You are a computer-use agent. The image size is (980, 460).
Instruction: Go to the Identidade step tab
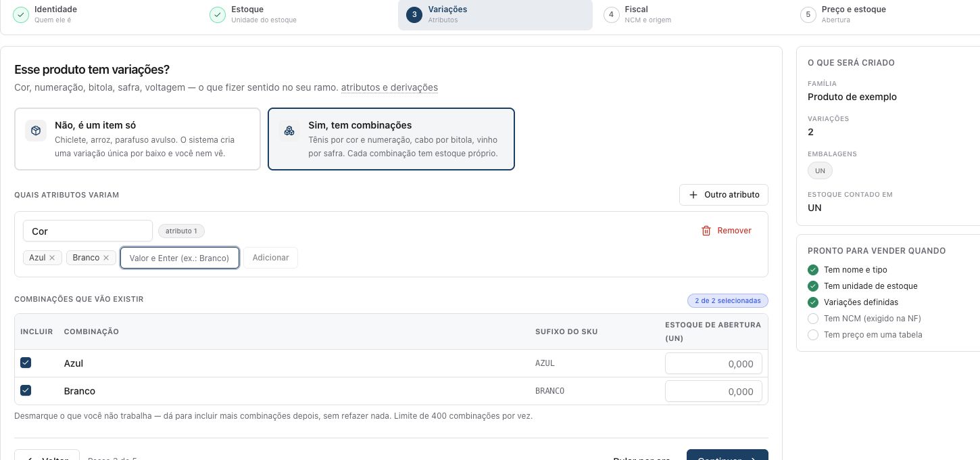101,15
